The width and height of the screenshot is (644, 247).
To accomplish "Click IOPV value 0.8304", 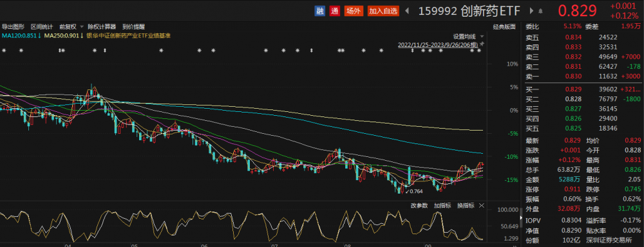I will point(572,221).
